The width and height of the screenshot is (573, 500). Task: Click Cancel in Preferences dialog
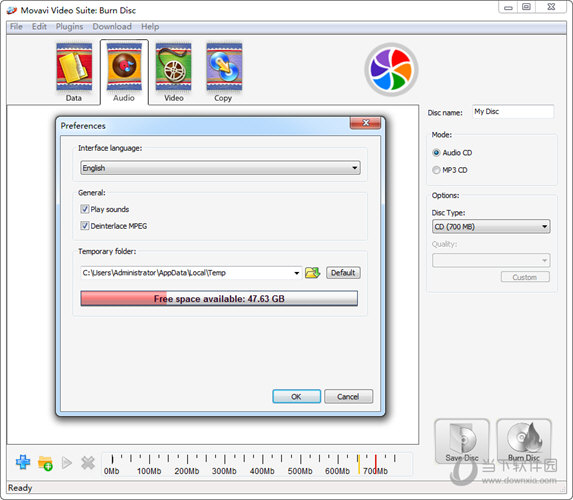[x=348, y=397]
